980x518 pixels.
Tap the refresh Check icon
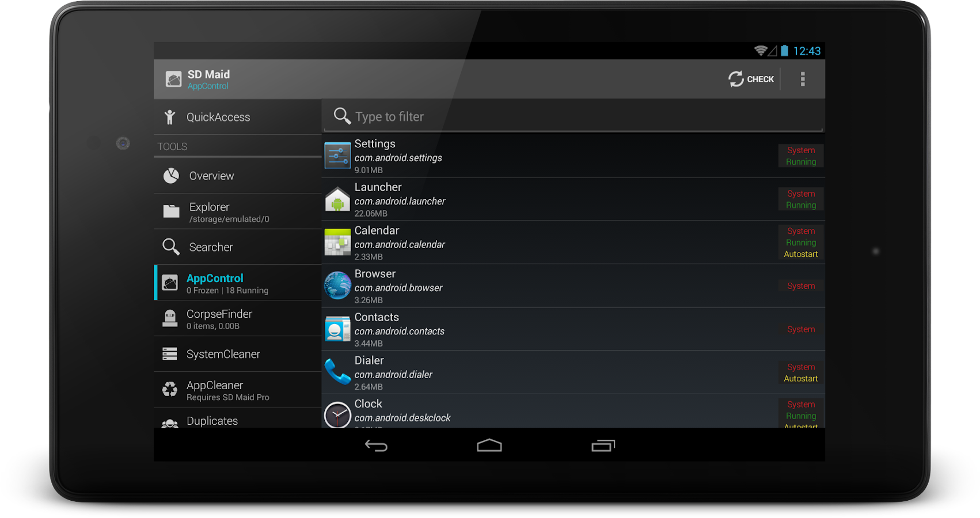pos(736,79)
